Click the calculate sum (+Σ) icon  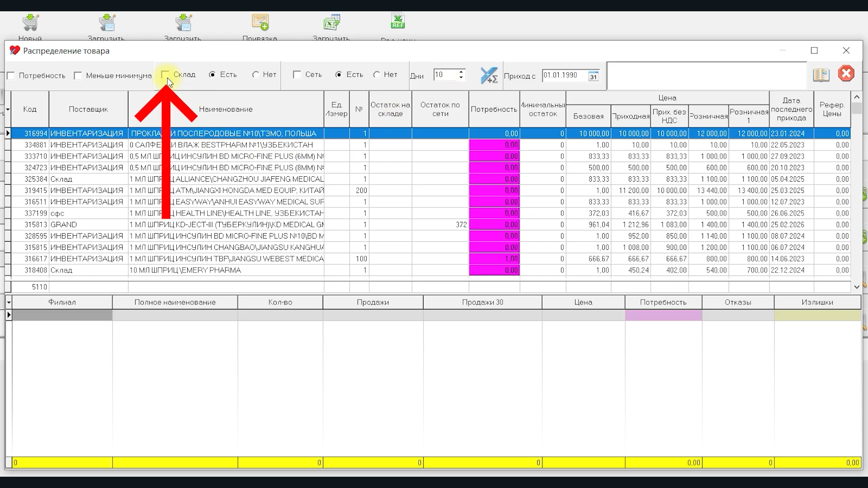coord(489,75)
